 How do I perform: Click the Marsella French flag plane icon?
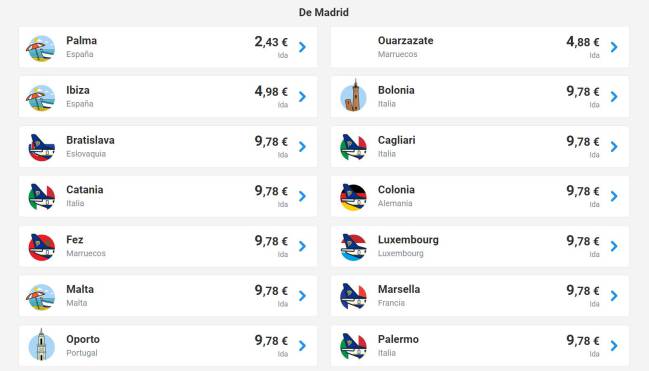[353, 296]
